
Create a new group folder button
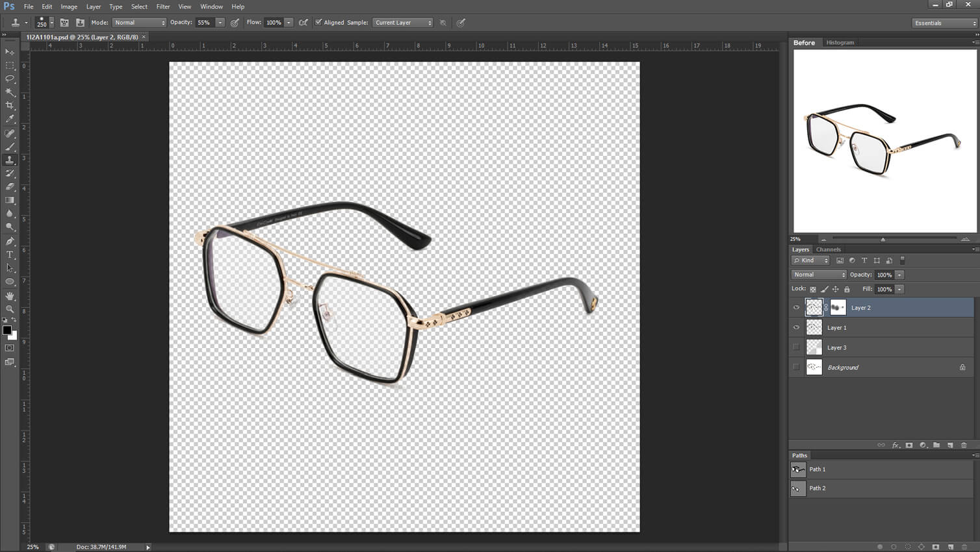pyautogui.click(x=936, y=445)
